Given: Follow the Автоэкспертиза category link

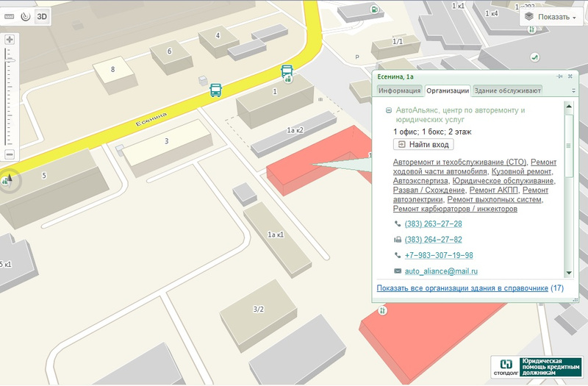Looking at the screenshot, I should (x=420, y=181).
